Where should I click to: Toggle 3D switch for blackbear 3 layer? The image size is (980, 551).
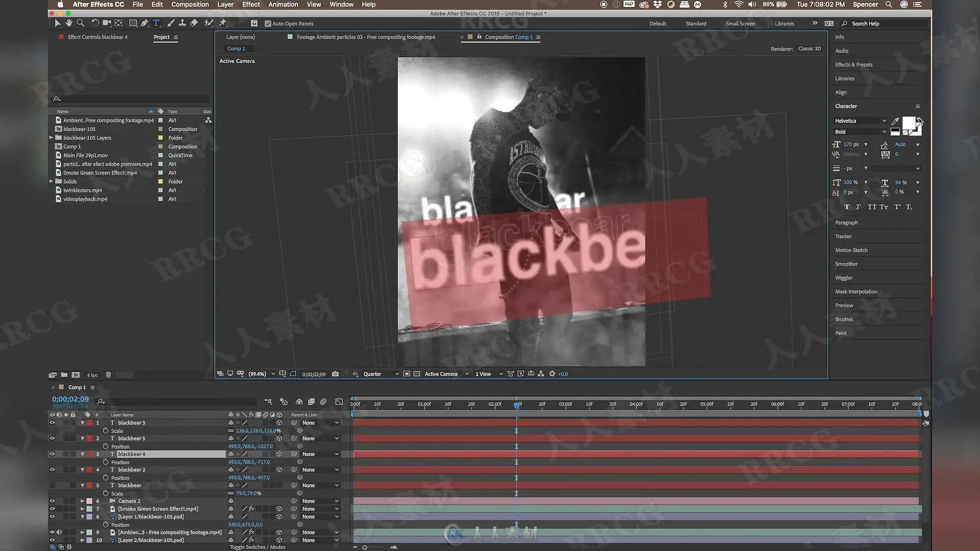(x=279, y=423)
